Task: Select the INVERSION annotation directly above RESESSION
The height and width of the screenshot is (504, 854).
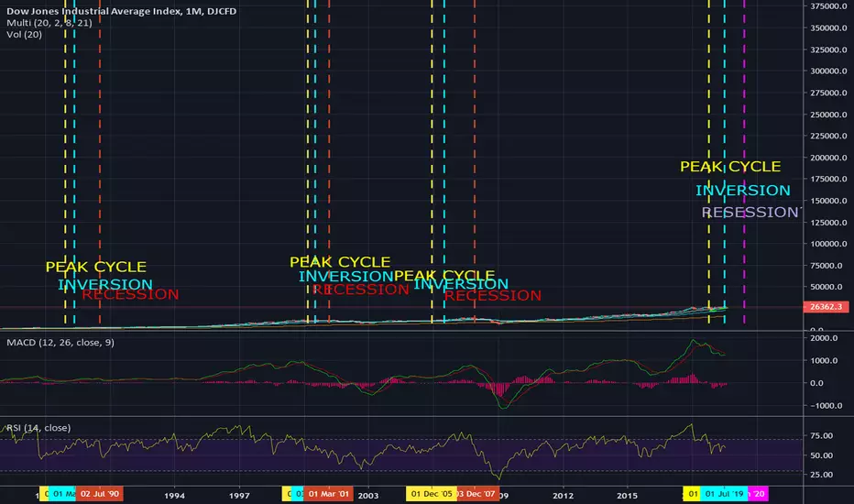Action: point(743,191)
